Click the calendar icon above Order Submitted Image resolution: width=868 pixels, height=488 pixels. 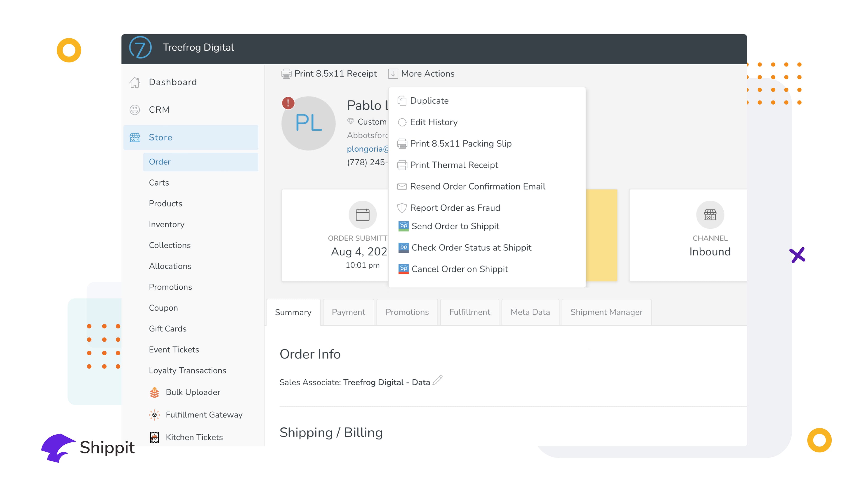[x=363, y=215]
